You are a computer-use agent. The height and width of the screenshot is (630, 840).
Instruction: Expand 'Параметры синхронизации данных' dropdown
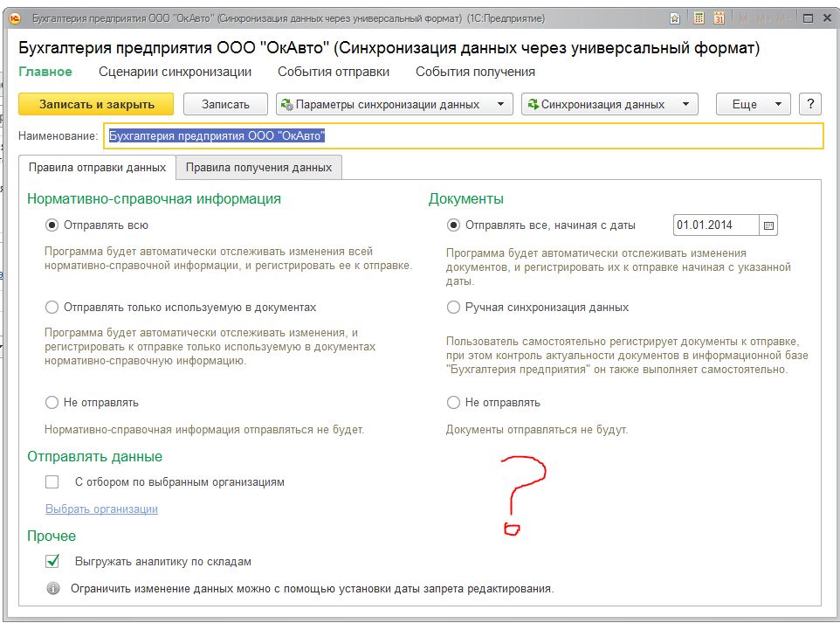(x=394, y=104)
